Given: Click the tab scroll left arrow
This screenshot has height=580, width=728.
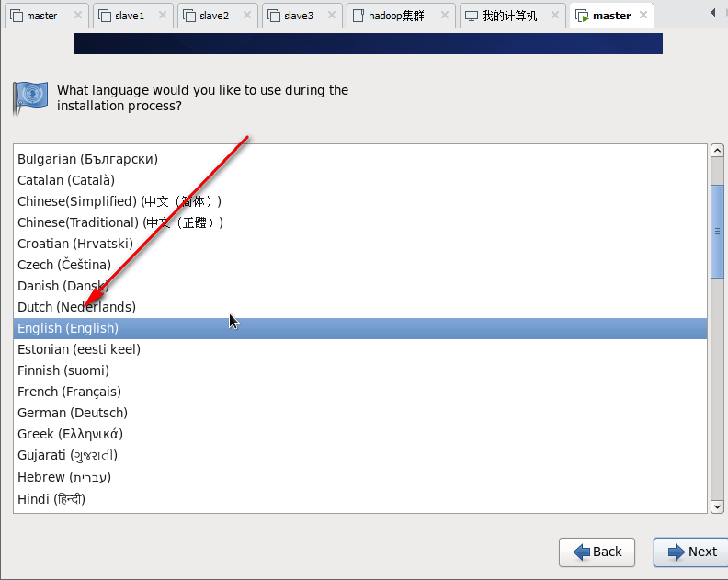Looking at the screenshot, I should click(712, 13).
